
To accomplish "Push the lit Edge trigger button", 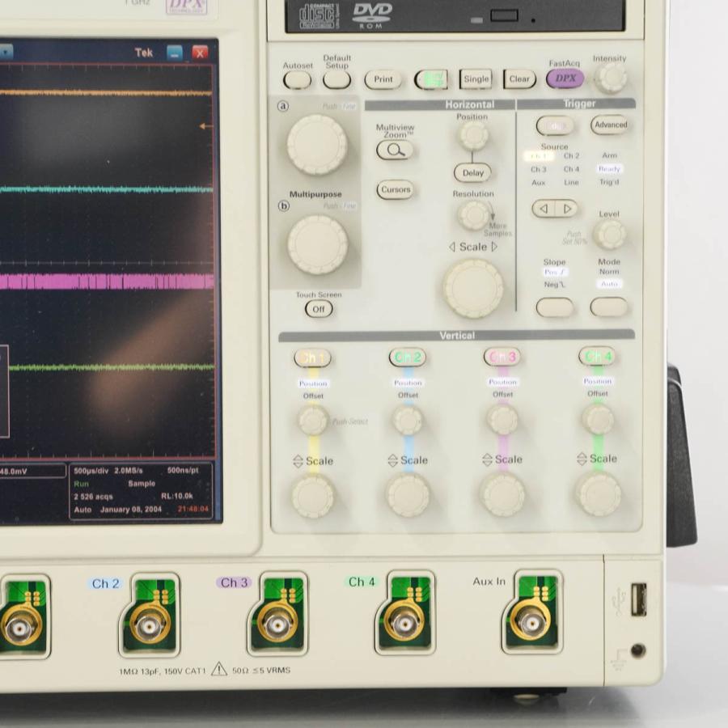I will [555, 125].
